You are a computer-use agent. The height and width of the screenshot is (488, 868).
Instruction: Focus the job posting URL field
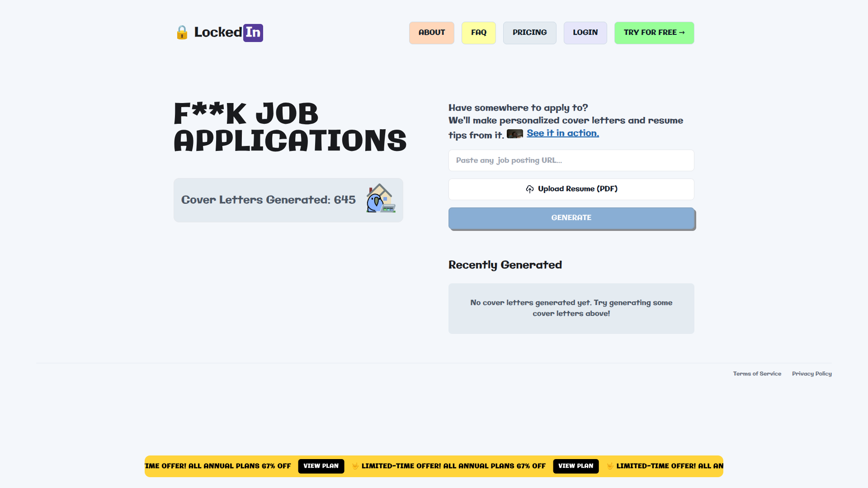[x=571, y=160]
